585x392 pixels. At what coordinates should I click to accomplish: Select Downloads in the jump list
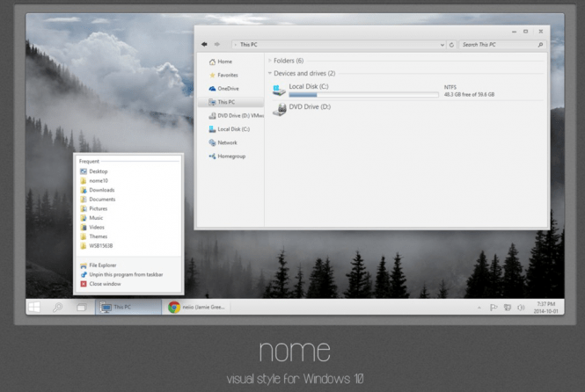pos(101,190)
